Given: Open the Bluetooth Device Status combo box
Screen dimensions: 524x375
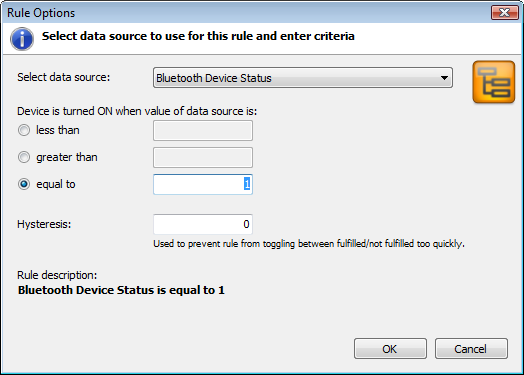Looking at the screenshot, I should pyautogui.click(x=303, y=78).
